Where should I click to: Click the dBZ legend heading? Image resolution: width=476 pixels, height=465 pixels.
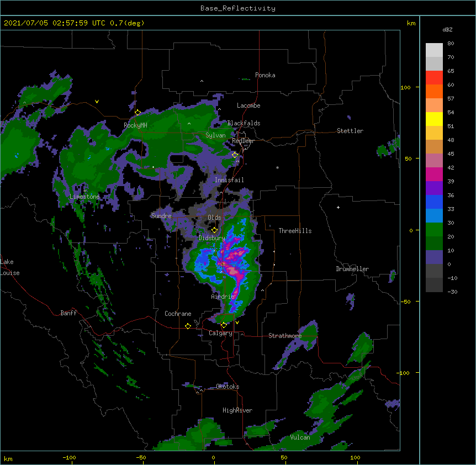[447, 29]
